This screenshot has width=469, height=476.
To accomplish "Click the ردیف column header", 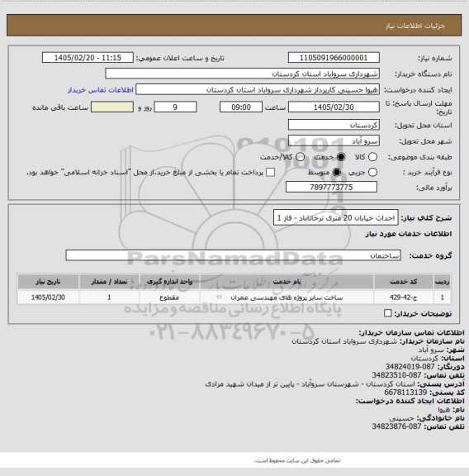I will [x=442, y=282].
